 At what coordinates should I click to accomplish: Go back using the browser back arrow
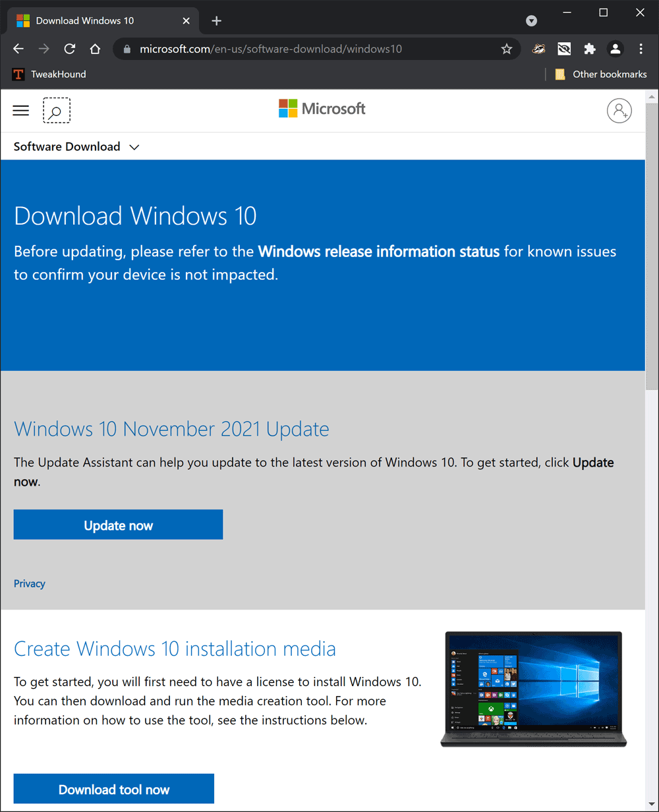(18, 49)
